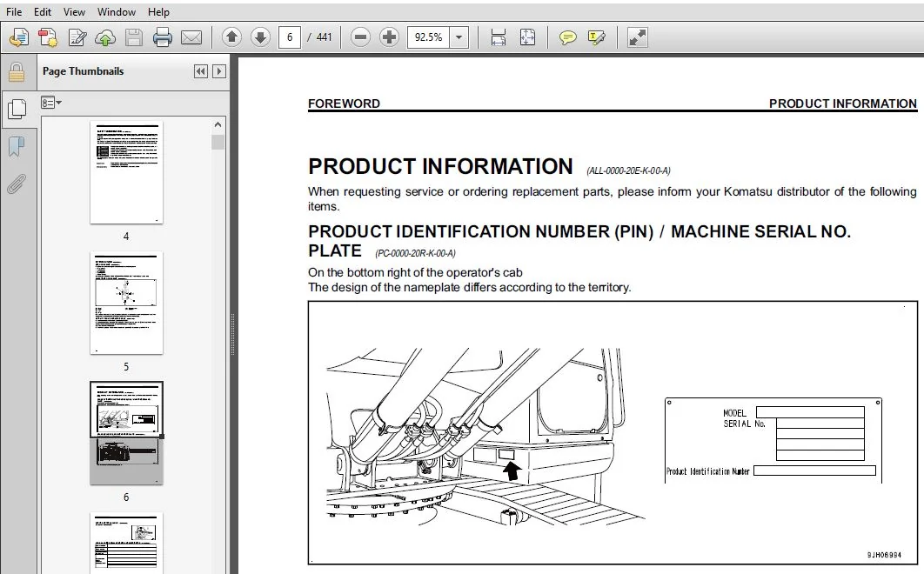This screenshot has width=924, height=574.
Task: Open the View menu
Action: tap(74, 12)
